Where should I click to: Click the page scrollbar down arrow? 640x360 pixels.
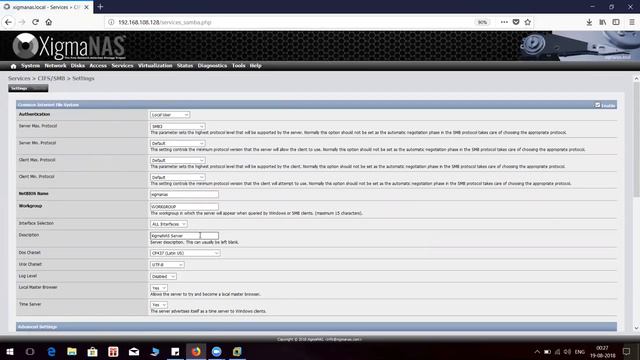coord(636,328)
